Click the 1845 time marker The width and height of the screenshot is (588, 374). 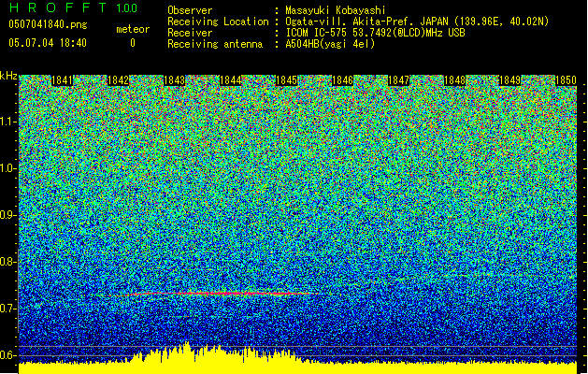(286, 80)
